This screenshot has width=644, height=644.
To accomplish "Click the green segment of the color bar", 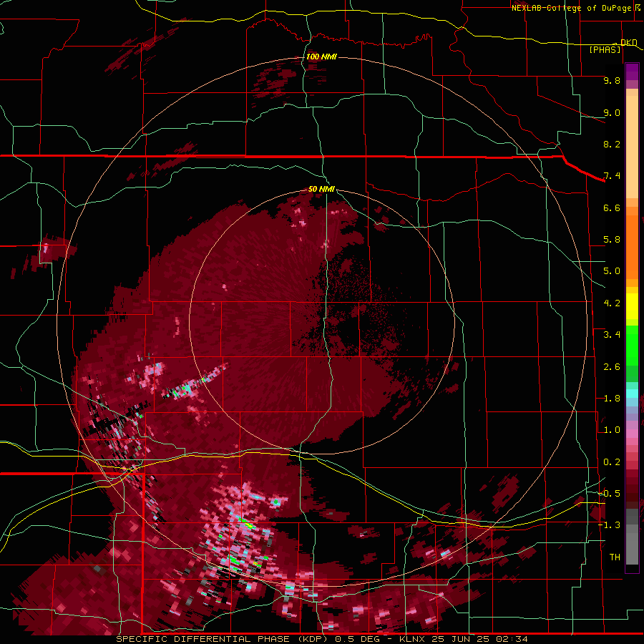I will point(632,352).
